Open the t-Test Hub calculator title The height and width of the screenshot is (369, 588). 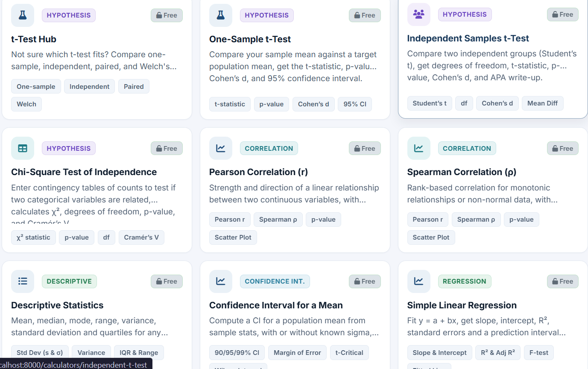pyautogui.click(x=34, y=39)
